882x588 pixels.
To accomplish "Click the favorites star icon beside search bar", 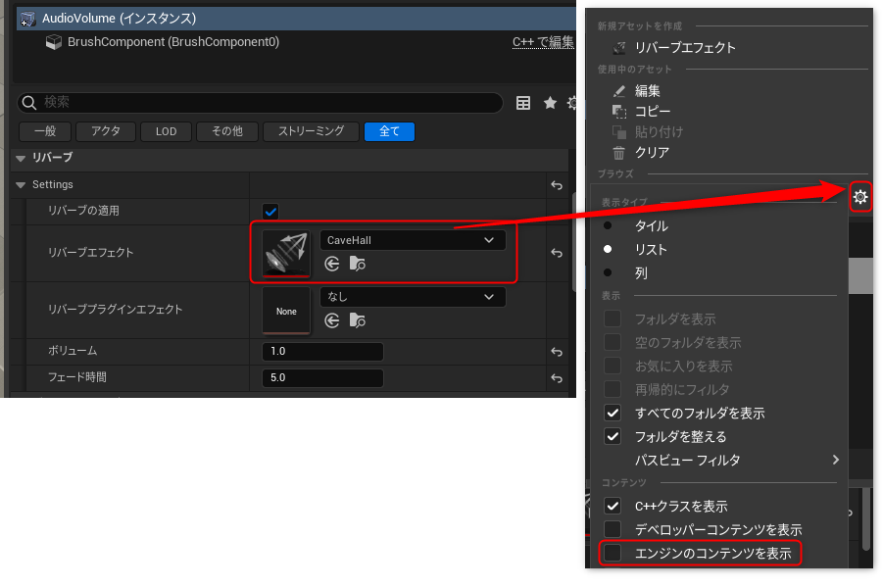I will (x=549, y=102).
